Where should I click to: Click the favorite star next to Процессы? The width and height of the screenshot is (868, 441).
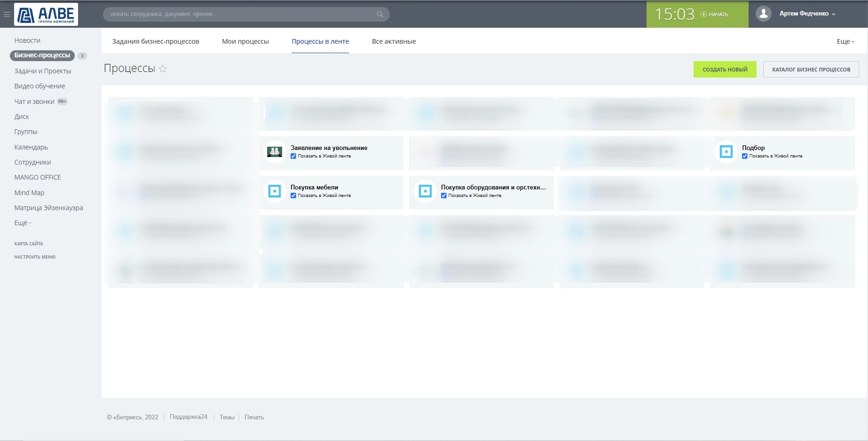click(163, 69)
